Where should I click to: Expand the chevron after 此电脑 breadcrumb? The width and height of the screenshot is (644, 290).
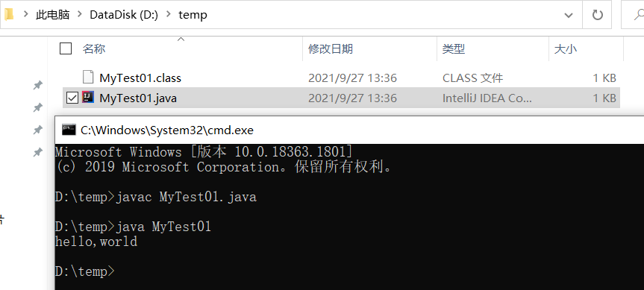point(81,15)
